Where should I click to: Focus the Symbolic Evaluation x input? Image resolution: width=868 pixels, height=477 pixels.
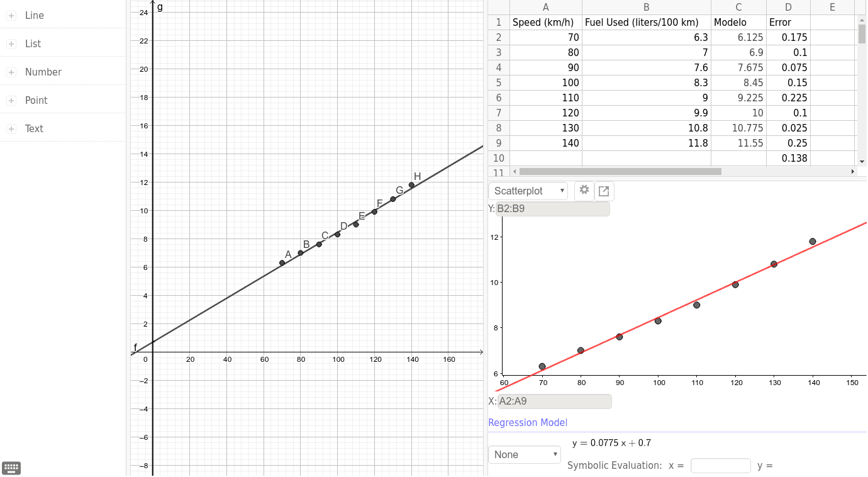coord(720,466)
